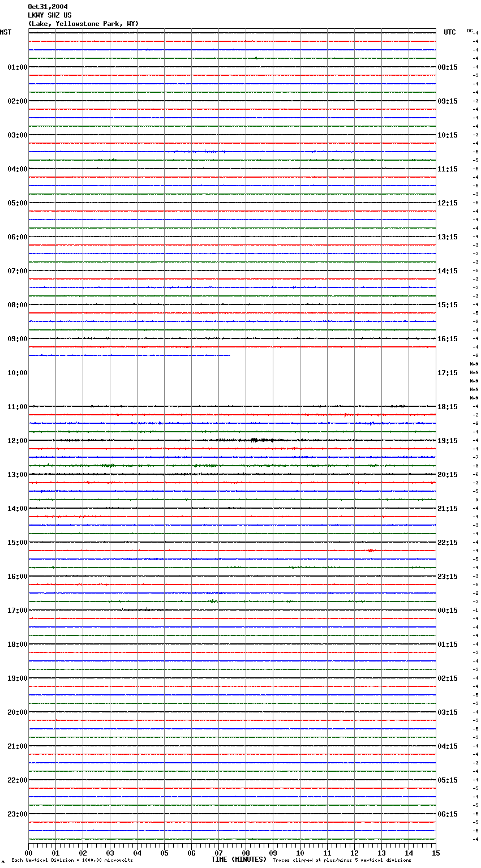Click the date label Oct31,2004
Image resolution: width=481 pixels, height=868 pixels.
coord(48,7)
